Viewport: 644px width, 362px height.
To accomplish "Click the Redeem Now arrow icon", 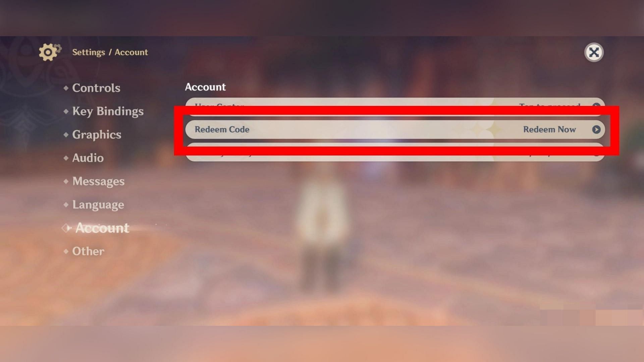I will click(x=596, y=129).
